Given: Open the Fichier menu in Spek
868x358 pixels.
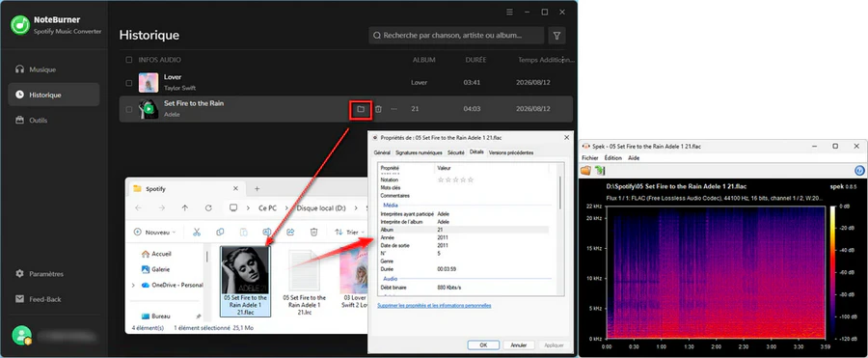Looking at the screenshot, I should (x=590, y=158).
